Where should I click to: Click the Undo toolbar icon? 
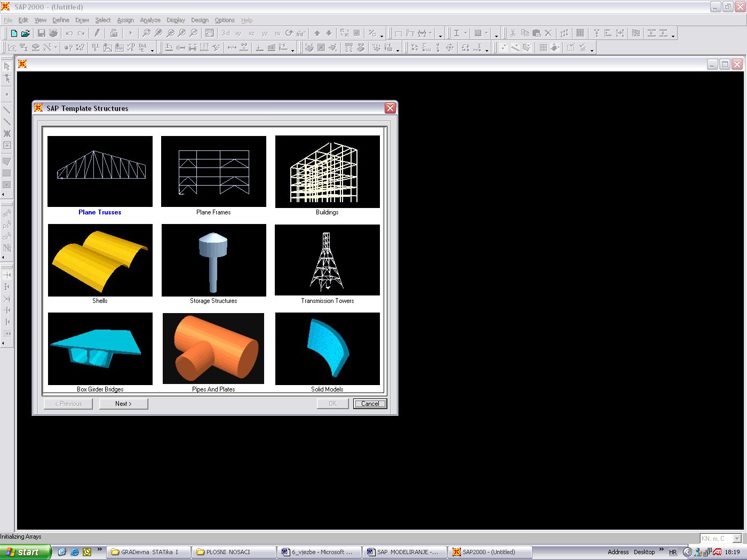coord(69,33)
